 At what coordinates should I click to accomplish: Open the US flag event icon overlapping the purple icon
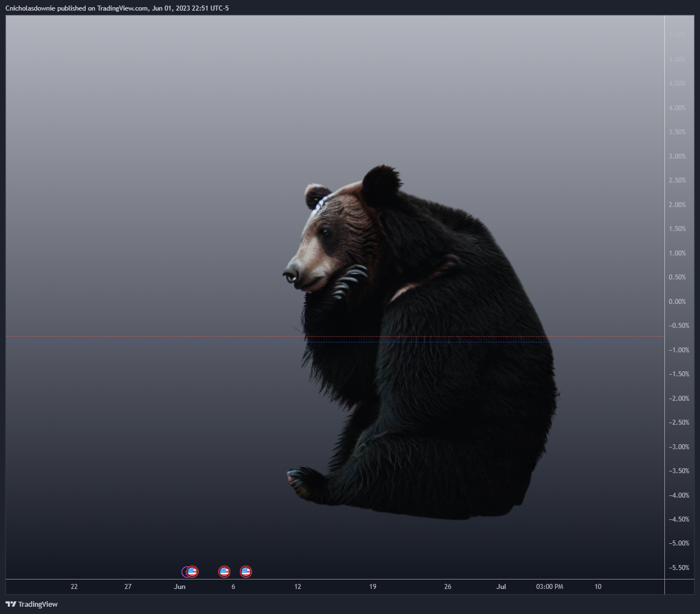(193, 572)
